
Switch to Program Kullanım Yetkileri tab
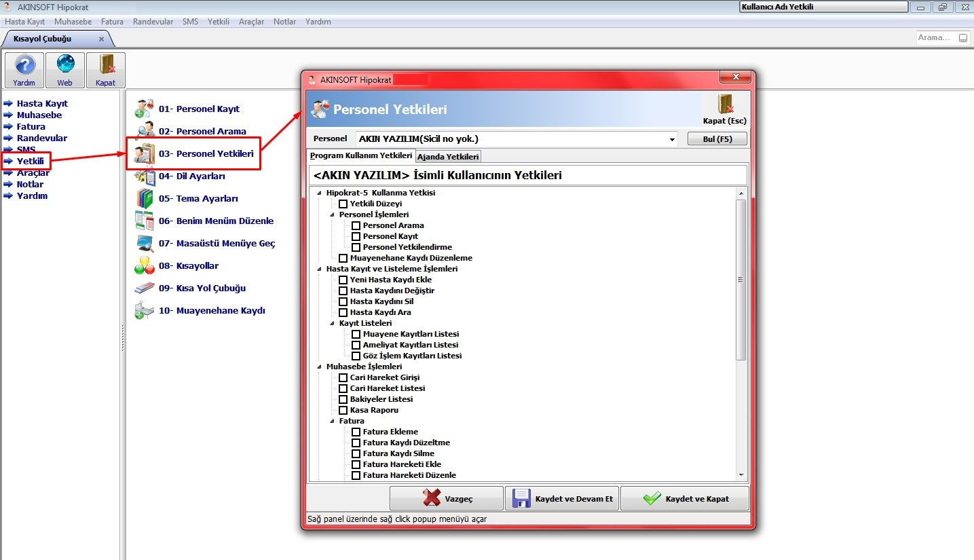pos(361,155)
